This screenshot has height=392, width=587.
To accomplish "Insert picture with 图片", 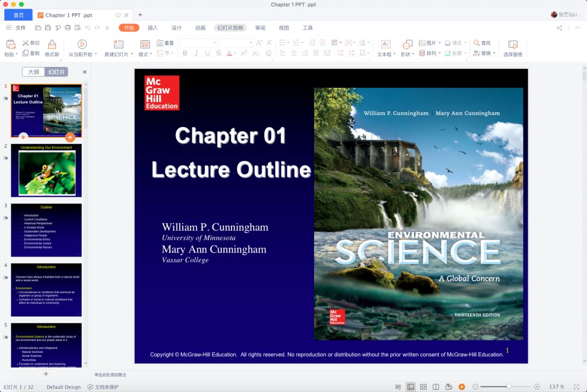I will point(428,43).
